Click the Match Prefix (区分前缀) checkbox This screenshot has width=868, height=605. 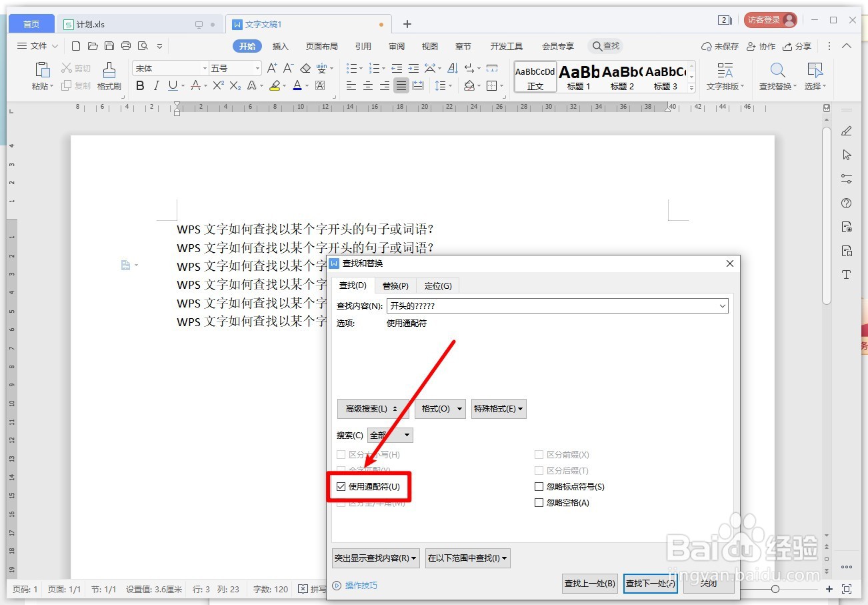coord(539,455)
